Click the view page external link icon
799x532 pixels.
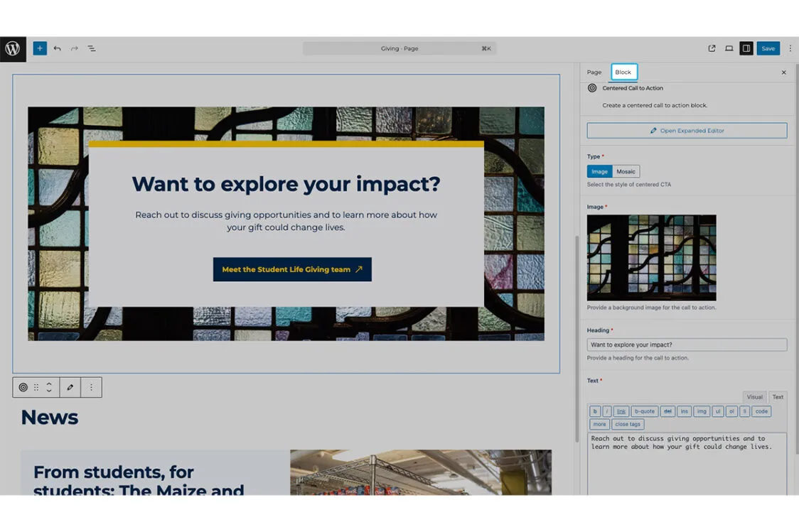click(712, 48)
